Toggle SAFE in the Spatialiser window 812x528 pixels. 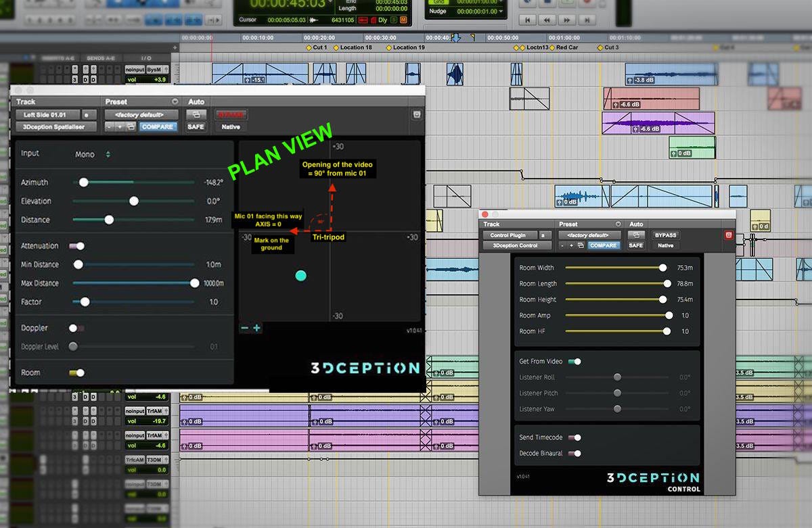pos(196,127)
